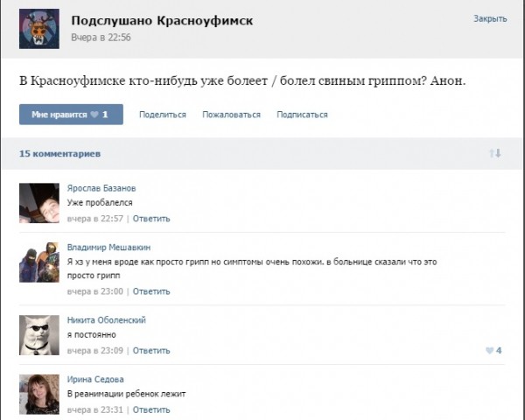Select comment text В реанимации ребенок лежит
This screenshot has width=525, height=420.
(x=126, y=394)
